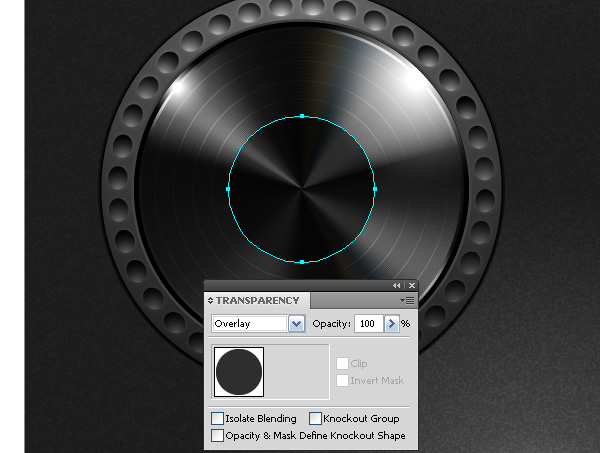Toggle Opacity & Mask Define Knockout Shape
This screenshot has height=453, width=600.
click(x=217, y=435)
